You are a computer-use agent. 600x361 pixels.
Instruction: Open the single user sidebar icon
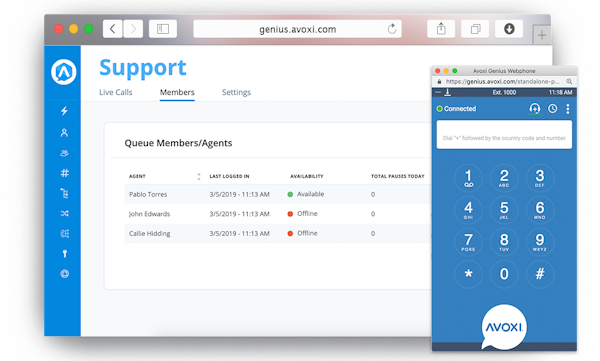click(64, 133)
